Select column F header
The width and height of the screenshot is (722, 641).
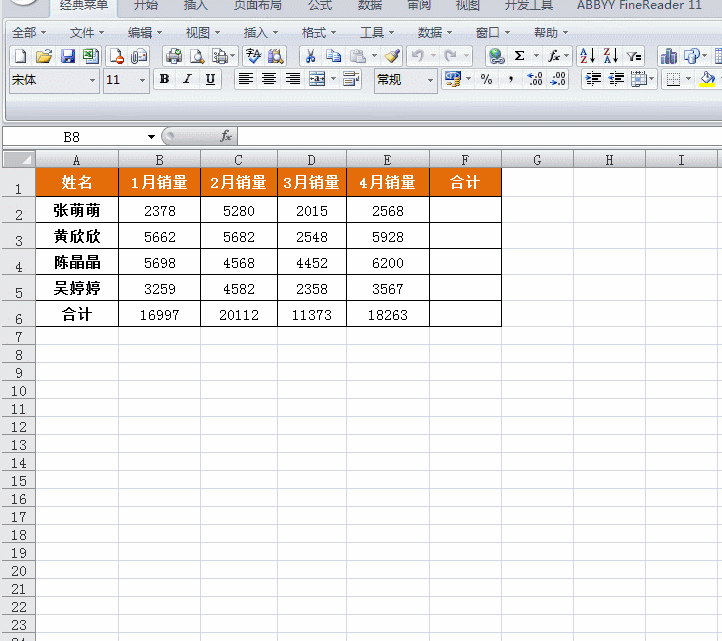pos(465,160)
